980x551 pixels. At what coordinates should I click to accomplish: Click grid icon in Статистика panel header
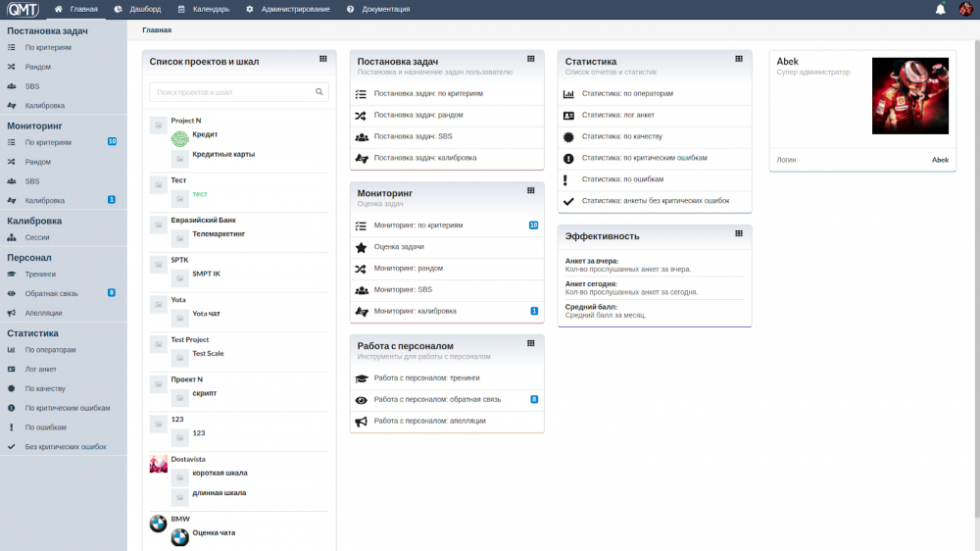(738, 59)
